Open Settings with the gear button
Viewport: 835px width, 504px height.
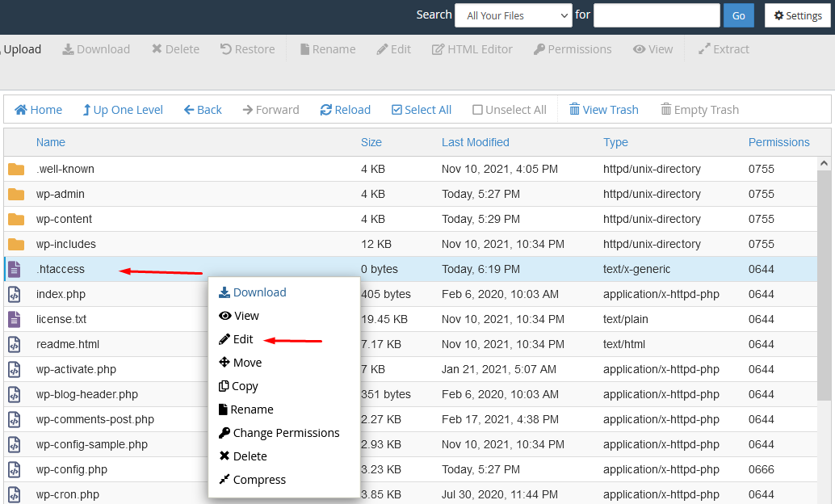798,15
